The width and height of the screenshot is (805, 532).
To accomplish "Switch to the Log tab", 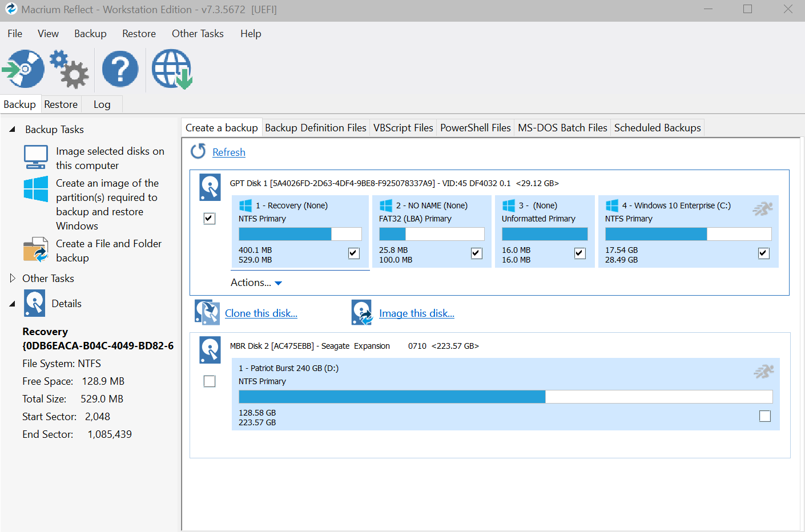I will pyautogui.click(x=102, y=104).
